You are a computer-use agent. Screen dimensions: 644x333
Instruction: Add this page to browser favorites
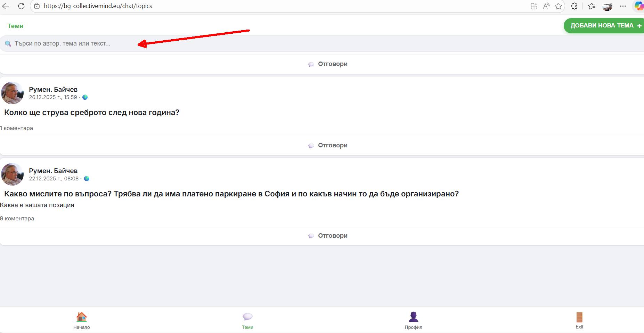coord(558,6)
